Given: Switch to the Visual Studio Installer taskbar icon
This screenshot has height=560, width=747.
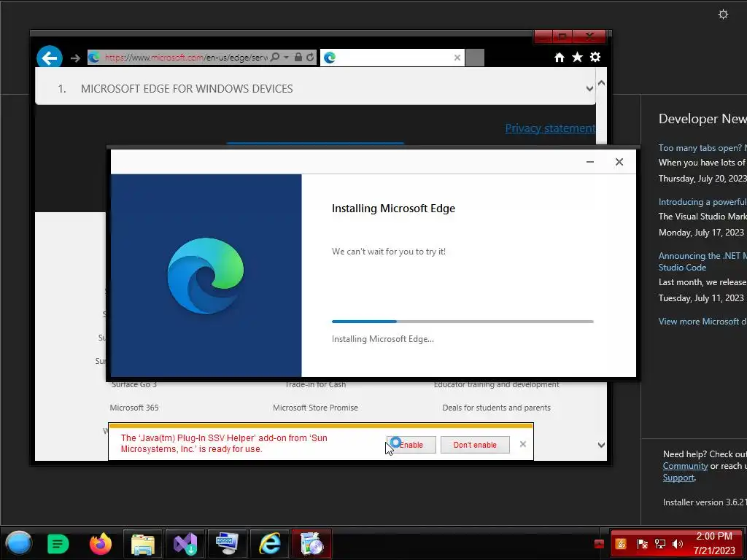Looking at the screenshot, I should (185, 544).
